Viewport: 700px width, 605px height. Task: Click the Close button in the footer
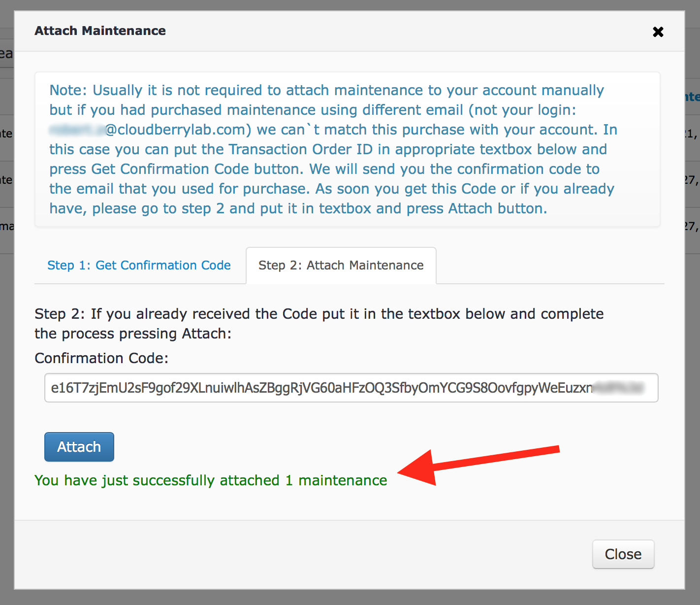pos(623,554)
